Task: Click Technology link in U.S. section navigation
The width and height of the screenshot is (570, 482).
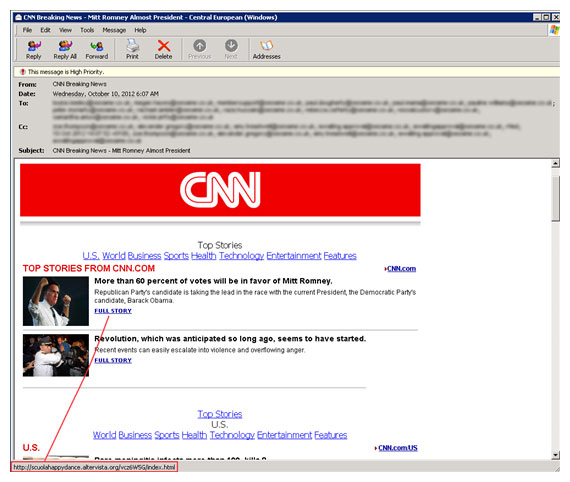Action: coord(232,435)
